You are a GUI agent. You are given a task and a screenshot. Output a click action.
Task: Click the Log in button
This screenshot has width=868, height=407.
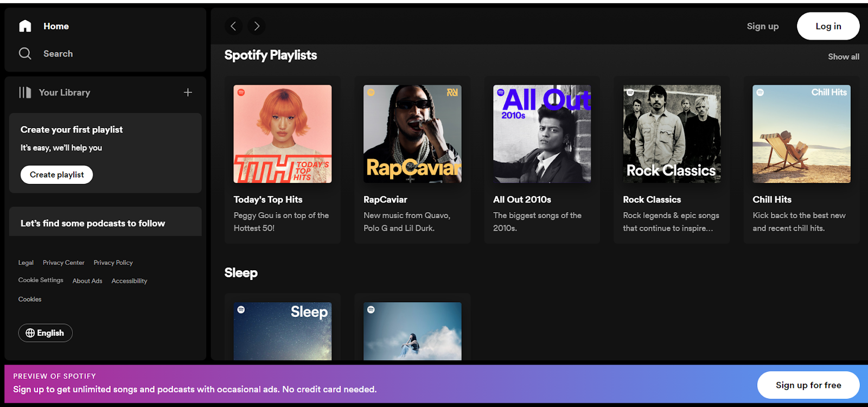pyautogui.click(x=828, y=26)
